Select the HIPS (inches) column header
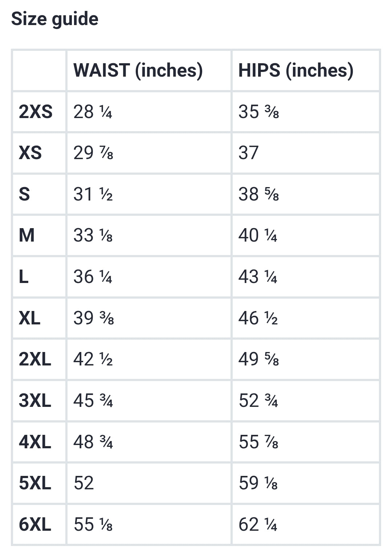Screen dimensions: 392x550 coord(296,70)
